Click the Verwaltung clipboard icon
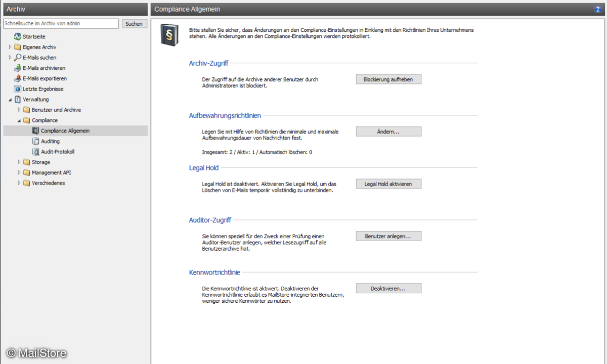This screenshot has width=607, height=364. click(x=18, y=100)
